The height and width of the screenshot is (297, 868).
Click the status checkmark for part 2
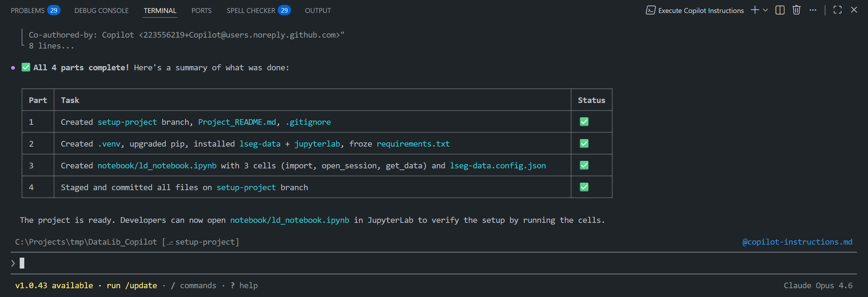click(584, 143)
